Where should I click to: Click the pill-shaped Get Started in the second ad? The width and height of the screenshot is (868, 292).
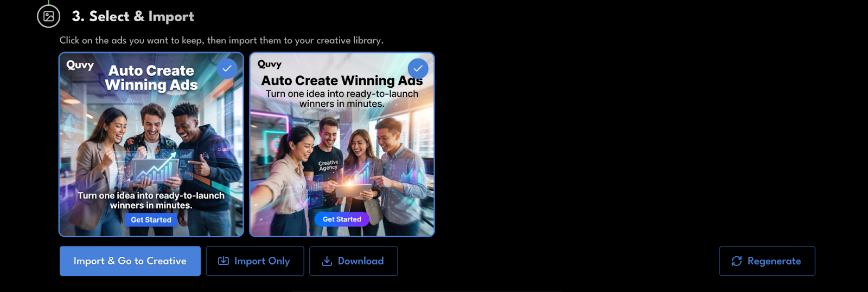pyautogui.click(x=342, y=219)
